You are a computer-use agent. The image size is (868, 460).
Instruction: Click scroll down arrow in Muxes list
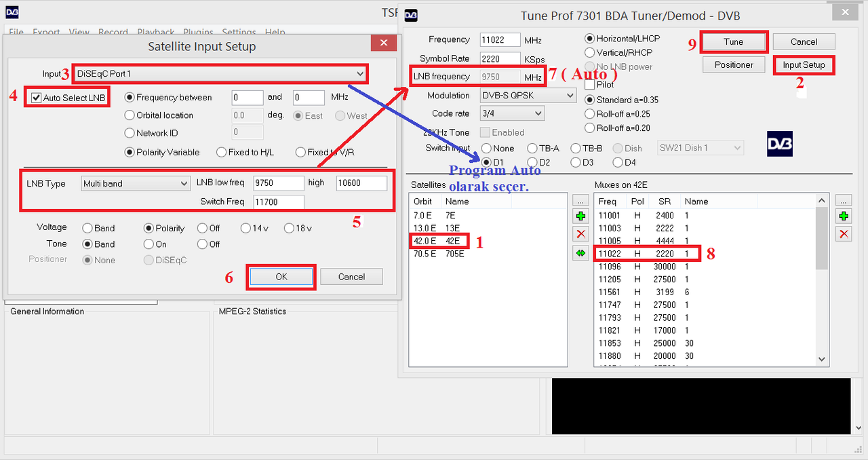(822, 360)
